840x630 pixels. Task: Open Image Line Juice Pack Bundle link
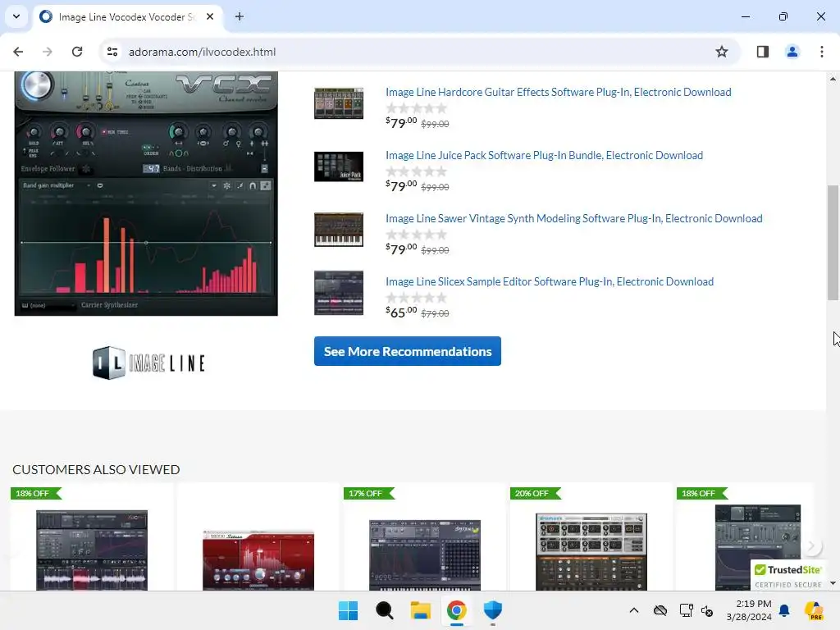point(545,155)
